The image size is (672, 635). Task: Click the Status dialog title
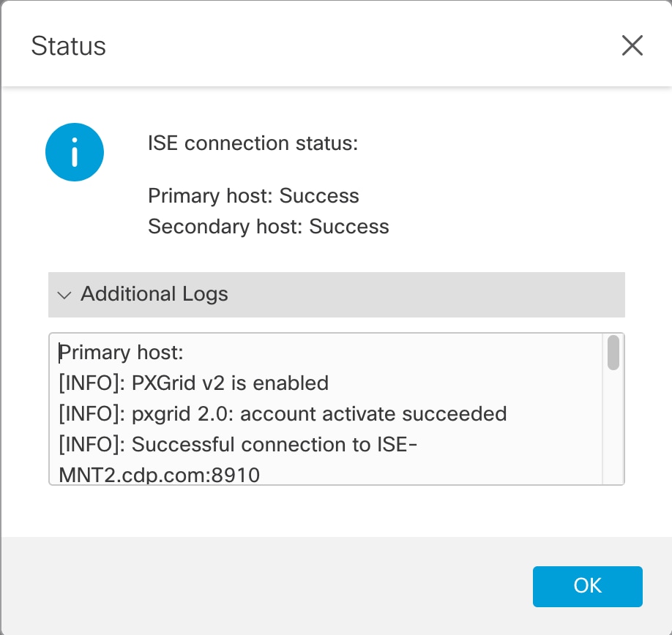coord(68,46)
